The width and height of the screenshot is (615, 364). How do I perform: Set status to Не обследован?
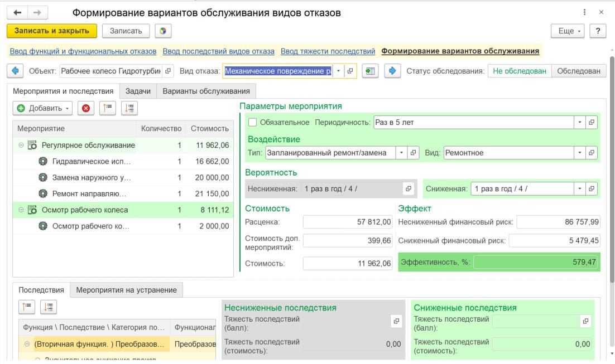(519, 71)
